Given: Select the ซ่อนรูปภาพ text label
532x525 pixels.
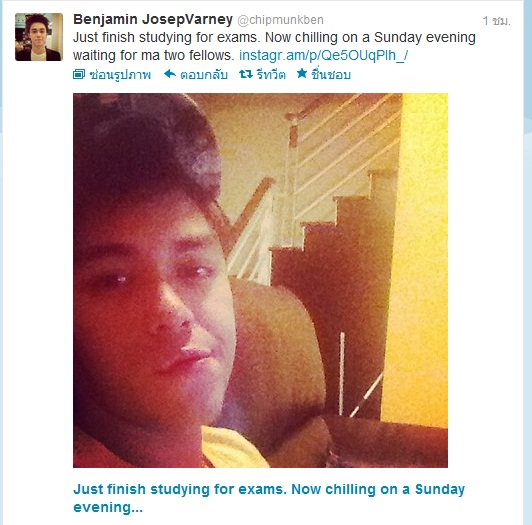Looking at the screenshot, I should [x=120, y=74].
